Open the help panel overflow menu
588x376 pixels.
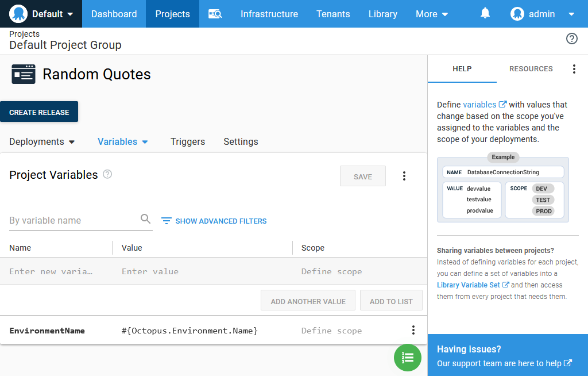click(x=574, y=69)
